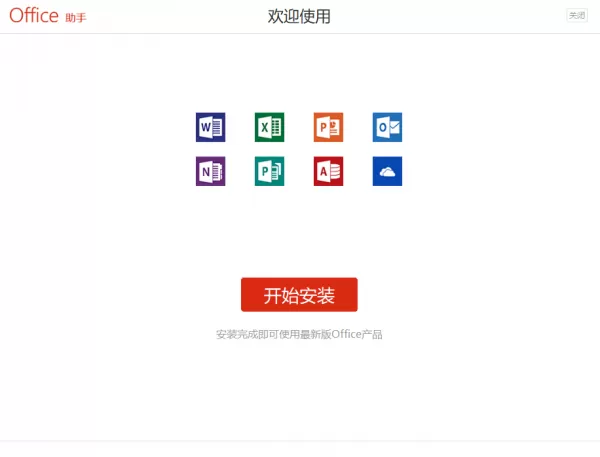
Task: Select the blue Outlook icon
Action: [x=387, y=127]
